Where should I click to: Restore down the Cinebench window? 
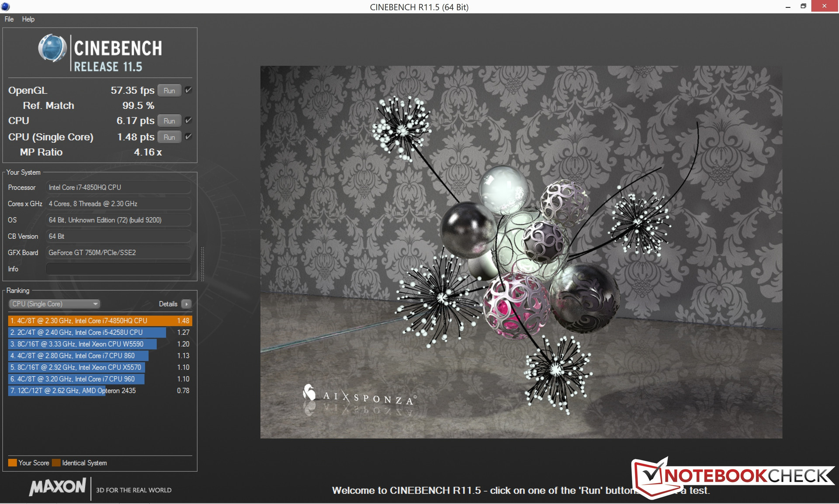click(x=803, y=6)
